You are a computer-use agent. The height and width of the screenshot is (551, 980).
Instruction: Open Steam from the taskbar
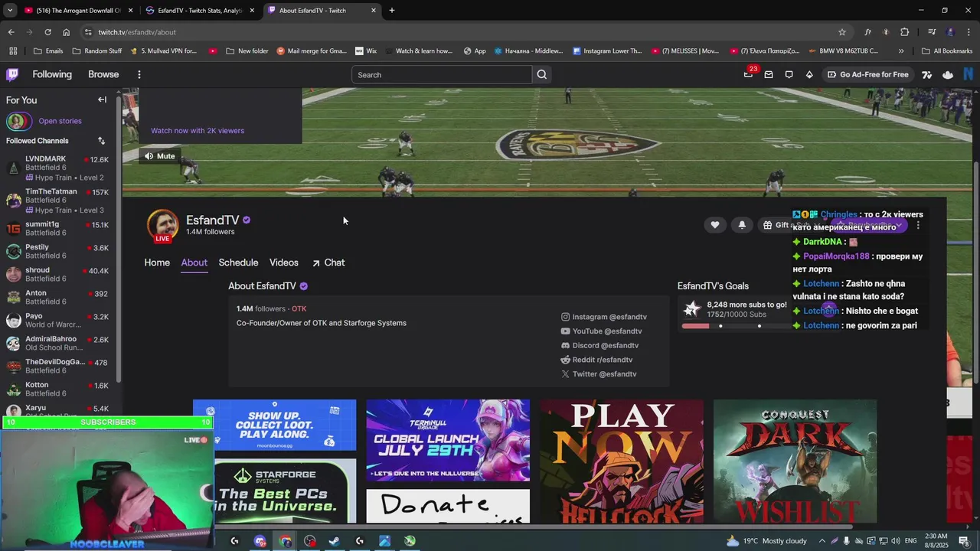(x=335, y=541)
